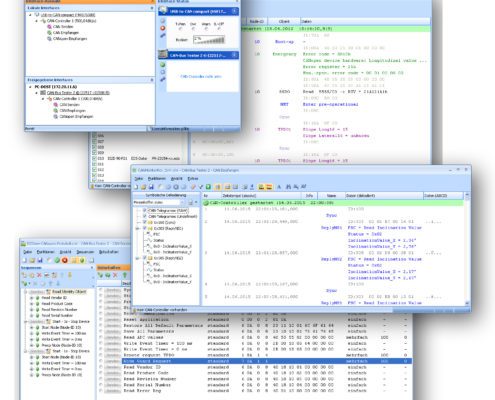The width and height of the screenshot is (495, 400).
Task: Collapse the Read Identity Object sequence
Action: [26, 292]
